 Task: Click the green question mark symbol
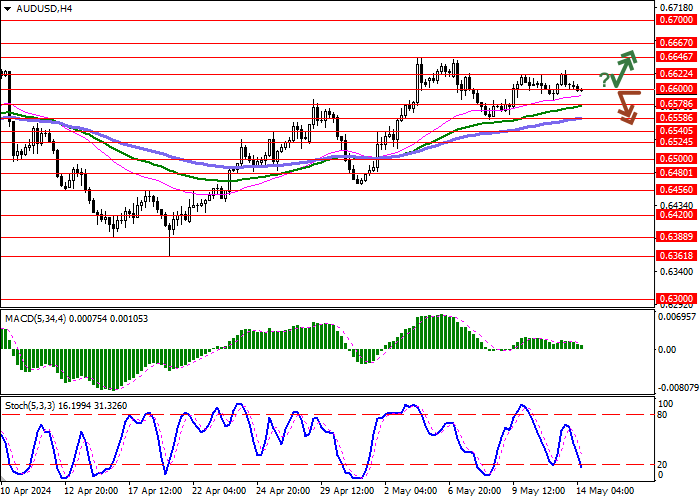click(604, 79)
